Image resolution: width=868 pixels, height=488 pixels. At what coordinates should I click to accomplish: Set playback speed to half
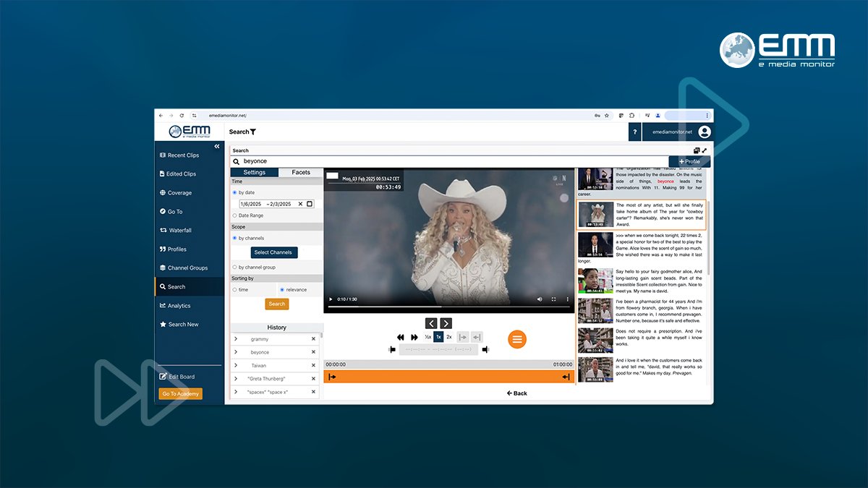tap(428, 337)
